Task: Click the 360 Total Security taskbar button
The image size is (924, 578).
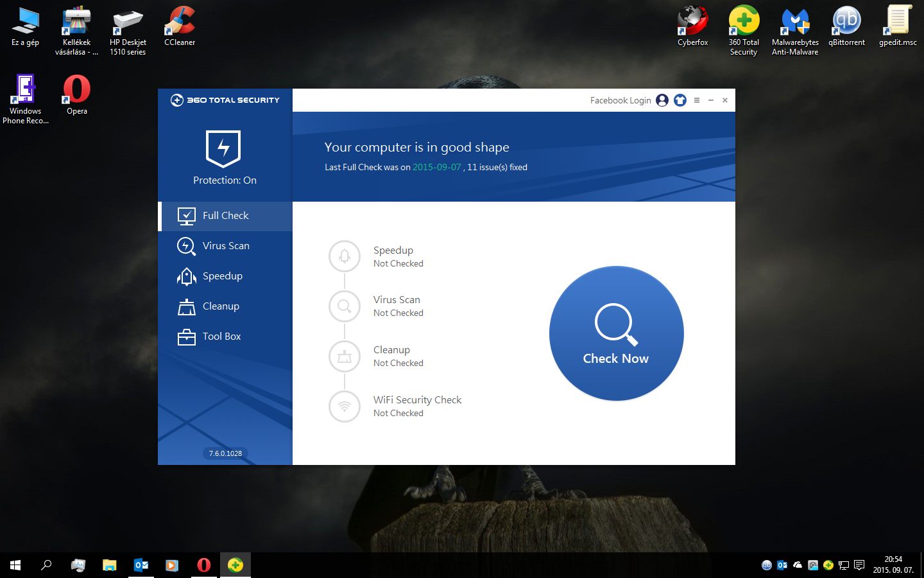Action: [x=235, y=565]
